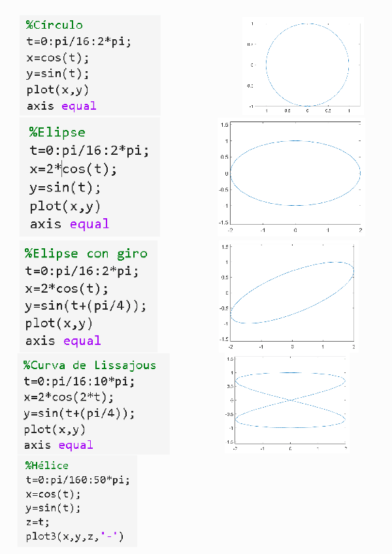Click the %Curva de Lissajous comment line
392x554 pixels.
click(x=90, y=365)
